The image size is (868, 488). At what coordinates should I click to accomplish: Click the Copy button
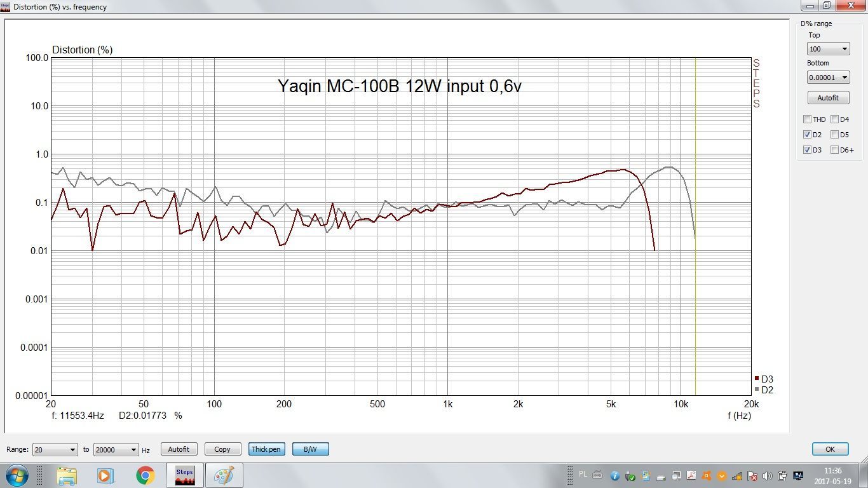(222, 449)
